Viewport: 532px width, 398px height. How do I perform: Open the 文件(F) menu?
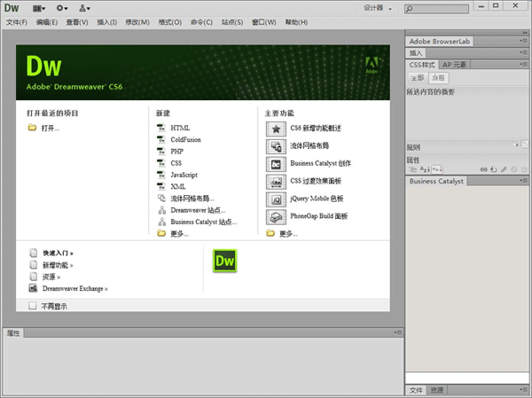pyautogui.click(x=17, y=21)
